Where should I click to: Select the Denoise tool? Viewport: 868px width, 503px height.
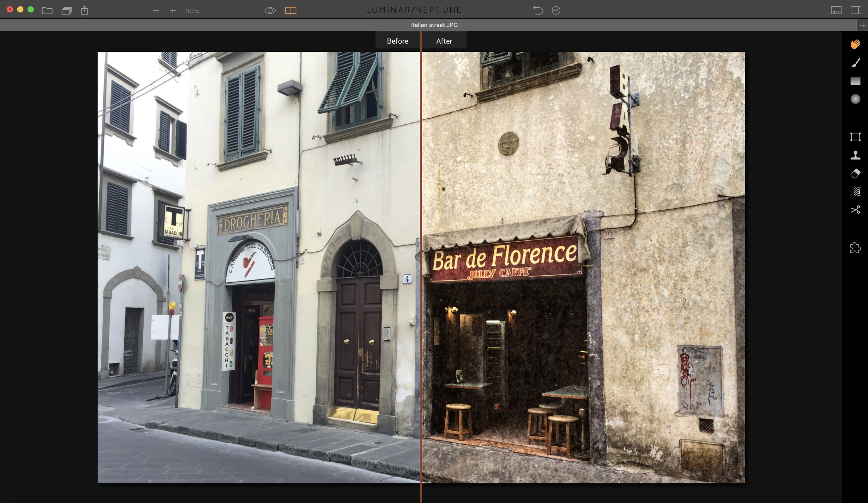[856, 192]
